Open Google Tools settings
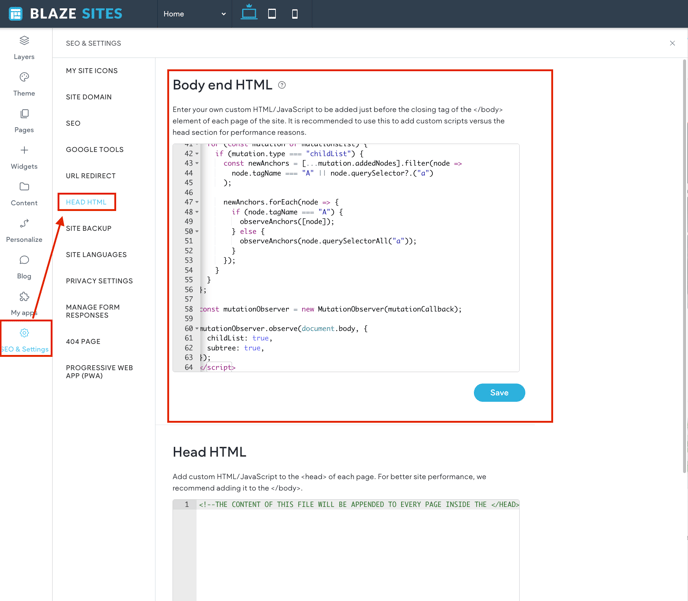The image size is (688, 601). click(95, 150)
